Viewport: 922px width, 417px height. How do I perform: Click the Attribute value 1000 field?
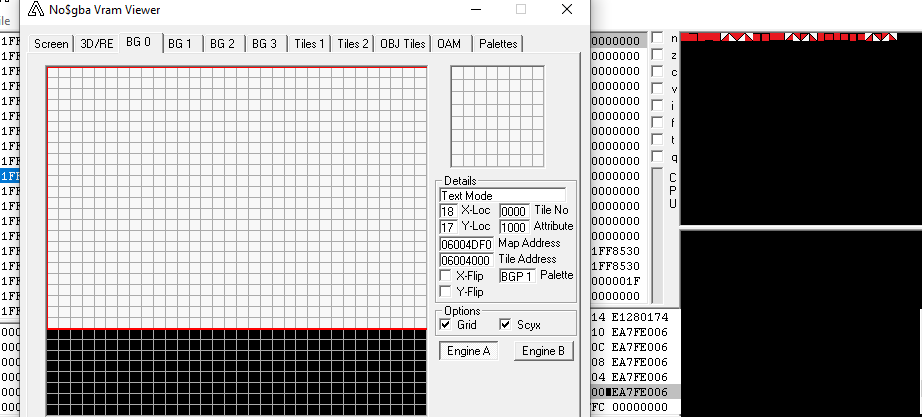click(x=514, y=227)
